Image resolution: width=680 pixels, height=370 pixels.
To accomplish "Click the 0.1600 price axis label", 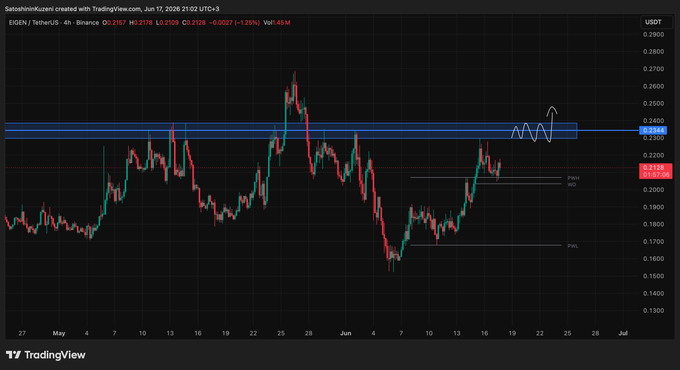I will tap(654, 259).
